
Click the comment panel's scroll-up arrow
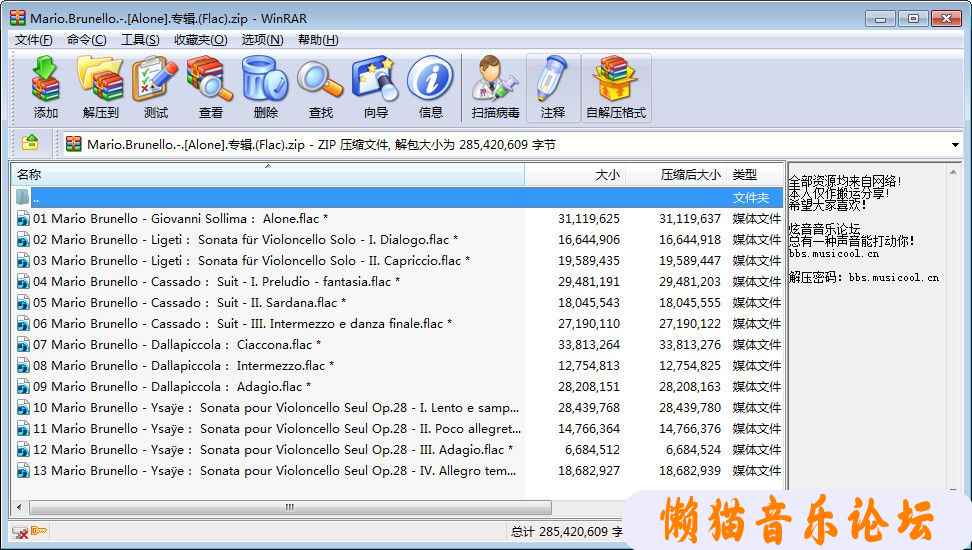tap(953, 171)
